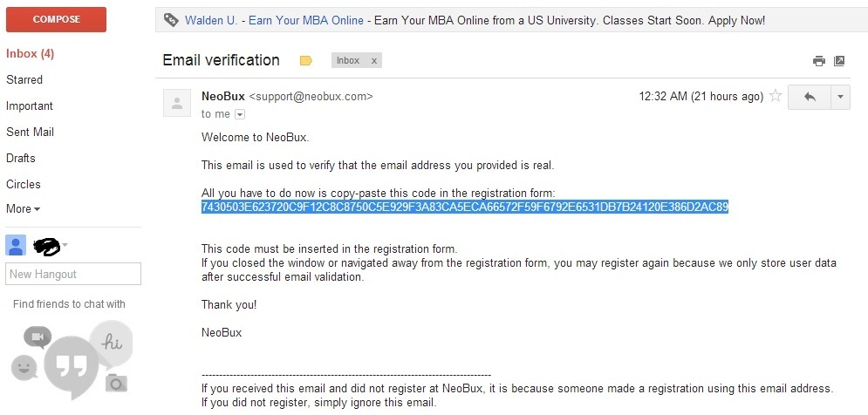Click the ad tag icon
868x415 pixels.
pyautogui.click(x=171, y=20)
